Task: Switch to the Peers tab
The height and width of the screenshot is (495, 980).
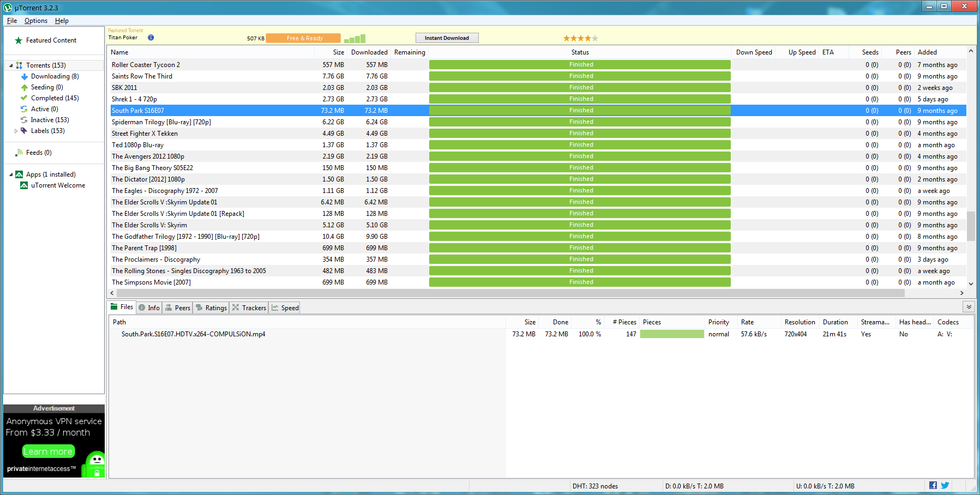Action: [178, 308]
